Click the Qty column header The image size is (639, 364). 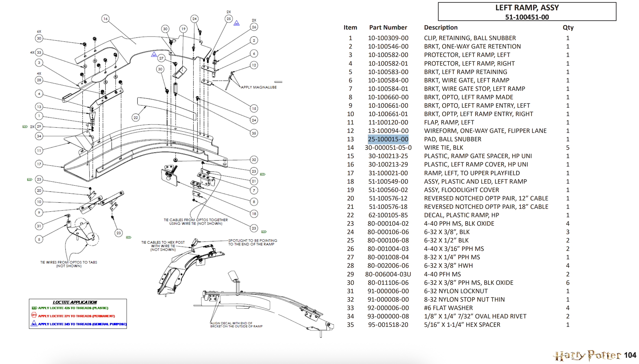(x=568, y=27)
